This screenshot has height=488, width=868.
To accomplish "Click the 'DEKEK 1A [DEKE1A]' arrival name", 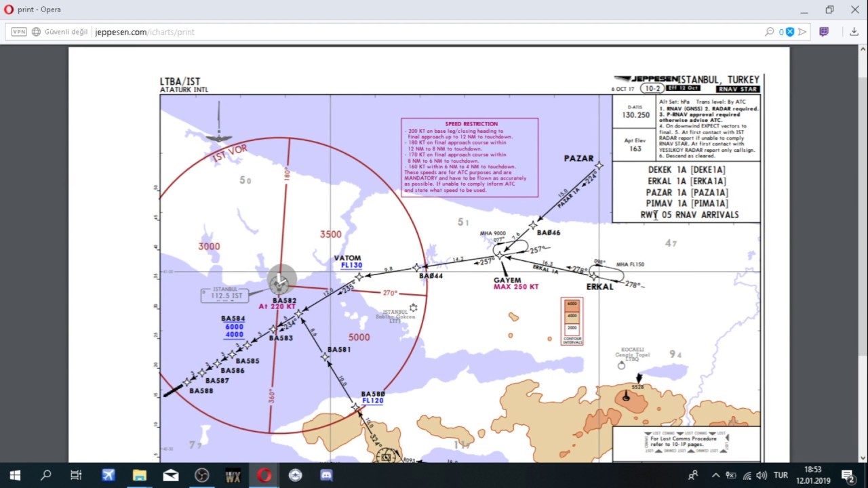I will 686,170.
